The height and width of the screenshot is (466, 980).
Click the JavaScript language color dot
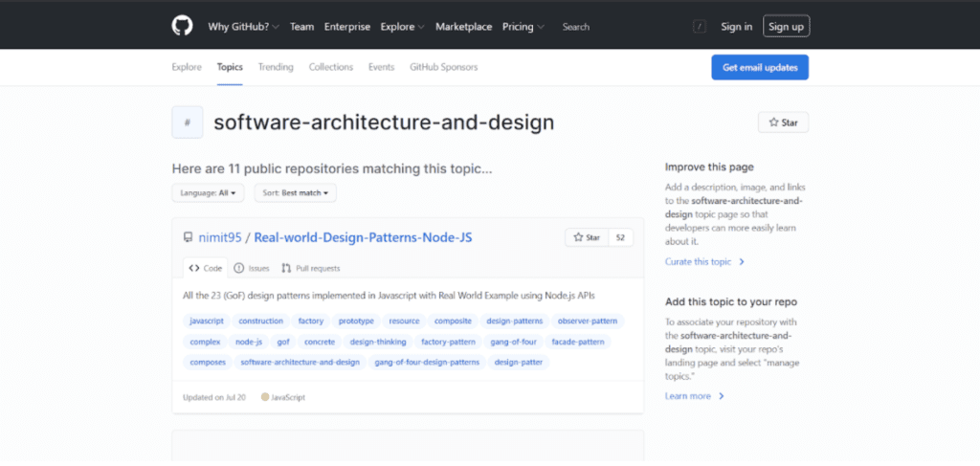click(x=265, y=397)
